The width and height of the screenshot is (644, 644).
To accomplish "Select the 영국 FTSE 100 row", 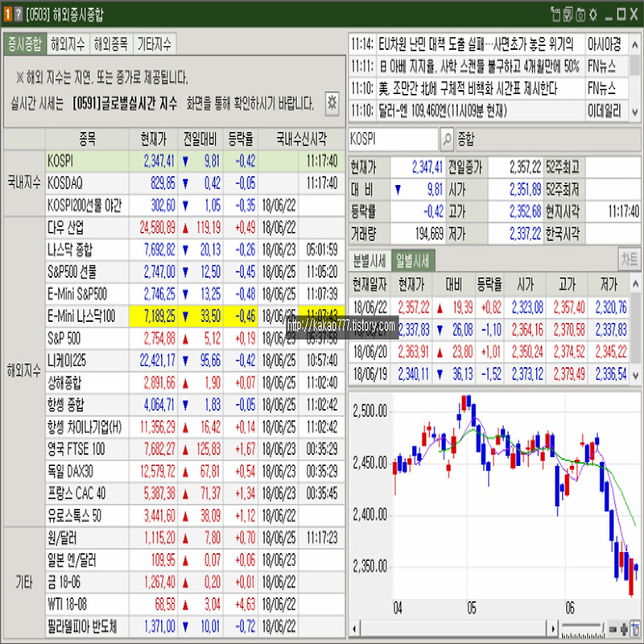I will 195,449.
